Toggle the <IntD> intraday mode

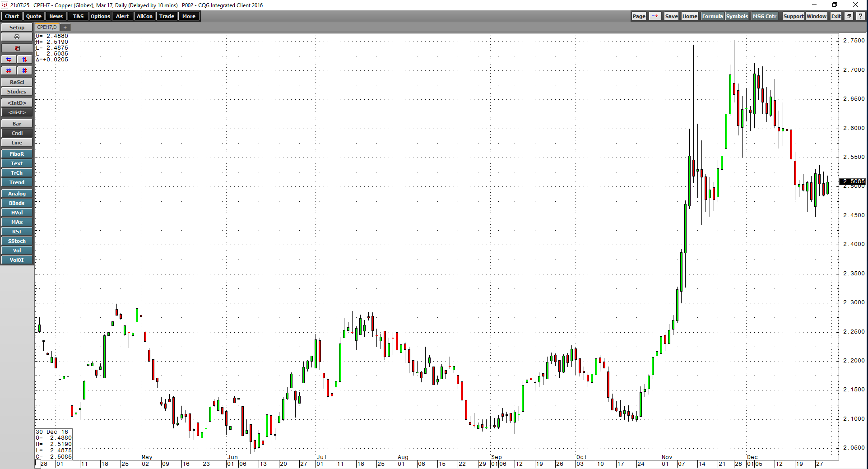(x=17, y=103)
